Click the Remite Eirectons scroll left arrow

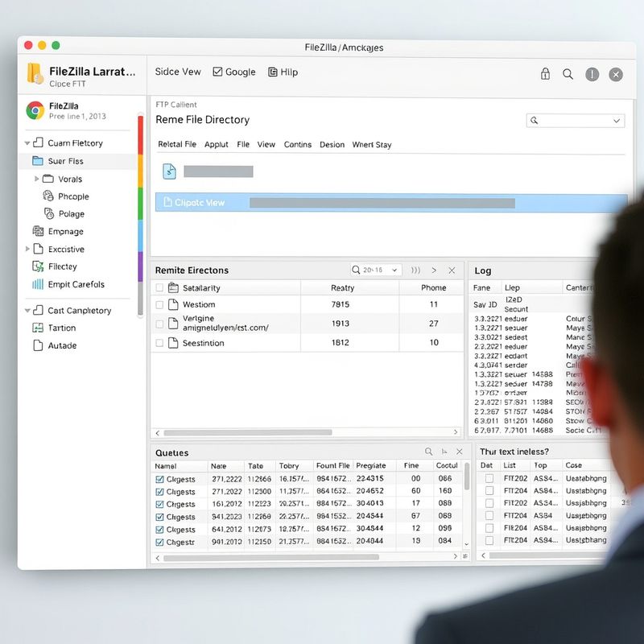pos(158,432)
